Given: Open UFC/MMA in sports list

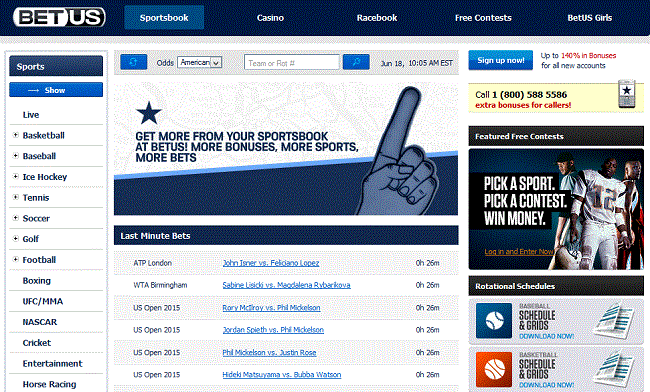Looking at the screenshot, I should point(43,301).
